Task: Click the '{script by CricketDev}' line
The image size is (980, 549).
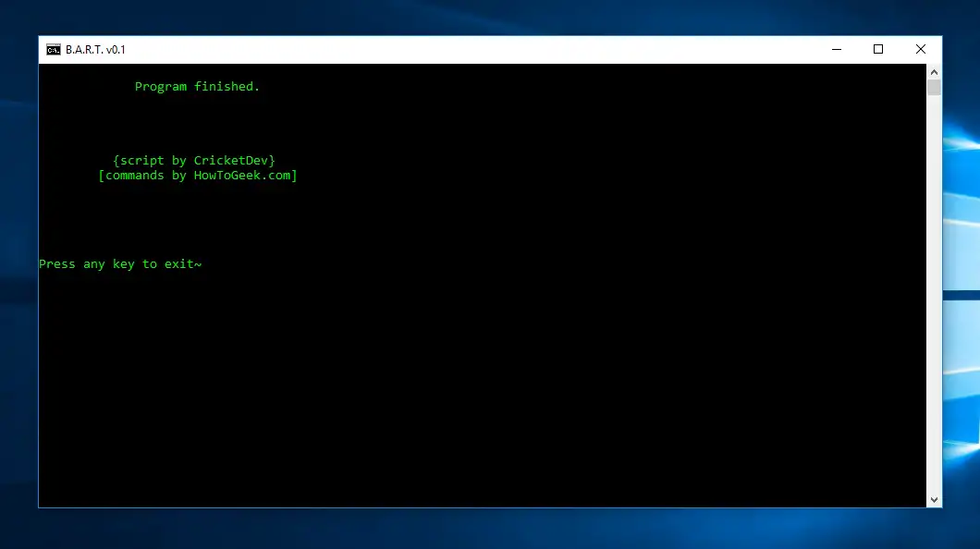Action: pos(194,161)
